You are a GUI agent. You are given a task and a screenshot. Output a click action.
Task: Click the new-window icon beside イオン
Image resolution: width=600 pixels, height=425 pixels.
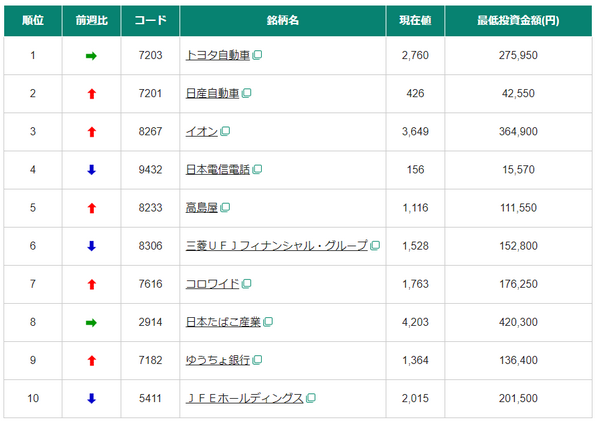pos(225,131)
